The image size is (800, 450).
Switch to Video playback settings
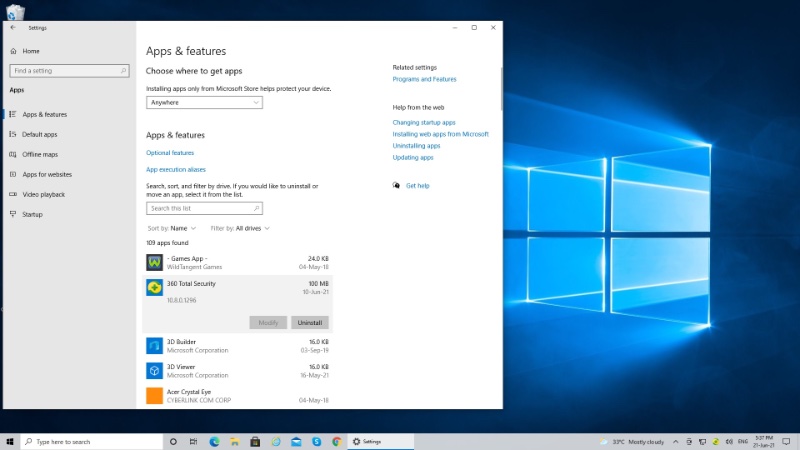[x=43, y=194]
